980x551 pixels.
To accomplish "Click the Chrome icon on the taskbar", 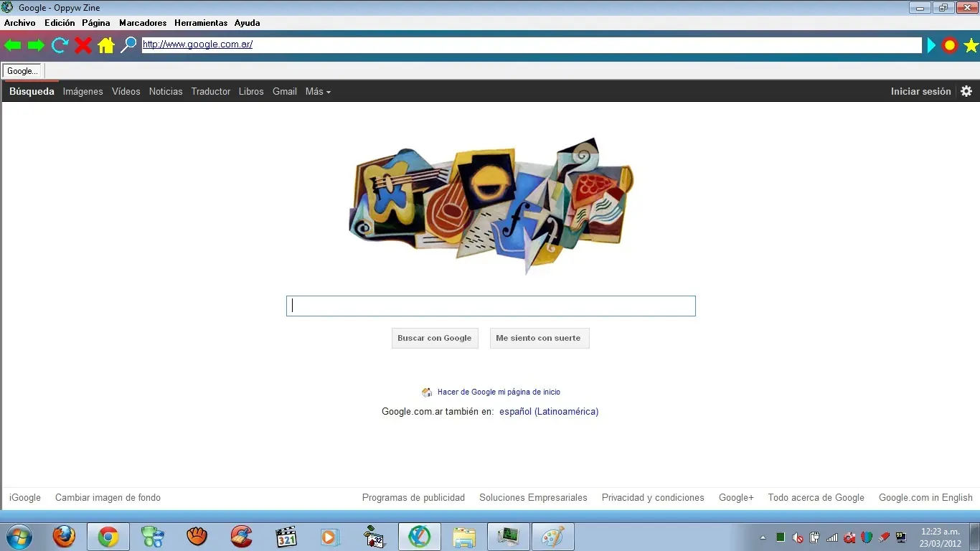I will (108, 537).
